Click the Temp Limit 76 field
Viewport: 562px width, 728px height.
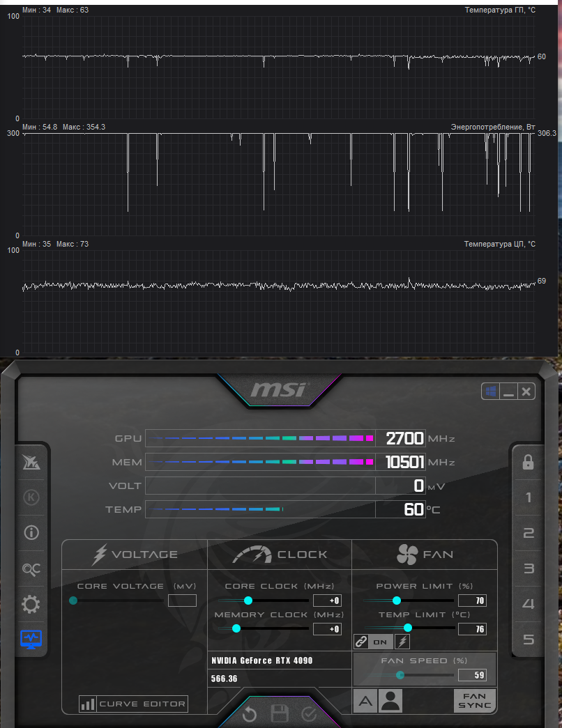pyautogui.click(x=472, y=629)
